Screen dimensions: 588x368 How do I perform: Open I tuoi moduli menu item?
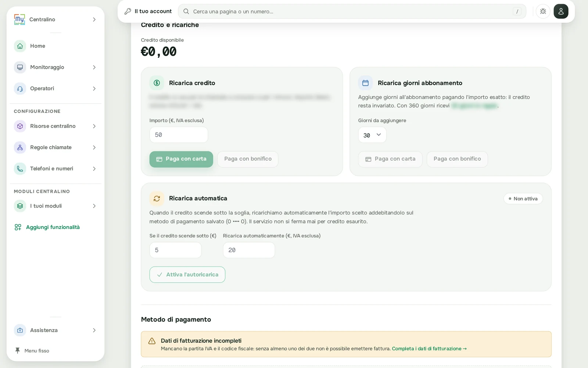pyautogui.click(x=55, y=206)
